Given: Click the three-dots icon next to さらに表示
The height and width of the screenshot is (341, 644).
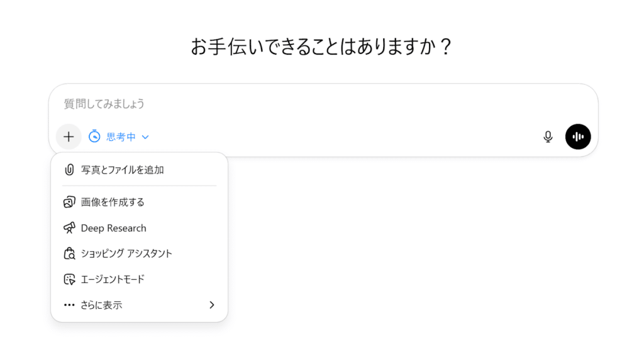Looking at the screenshot, I should [69, 305].
